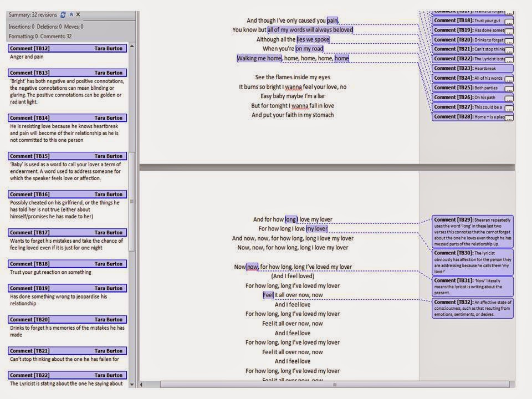
Task: Open the TB23 Heartbreak comment balloon
Action: tap(472, 69)
